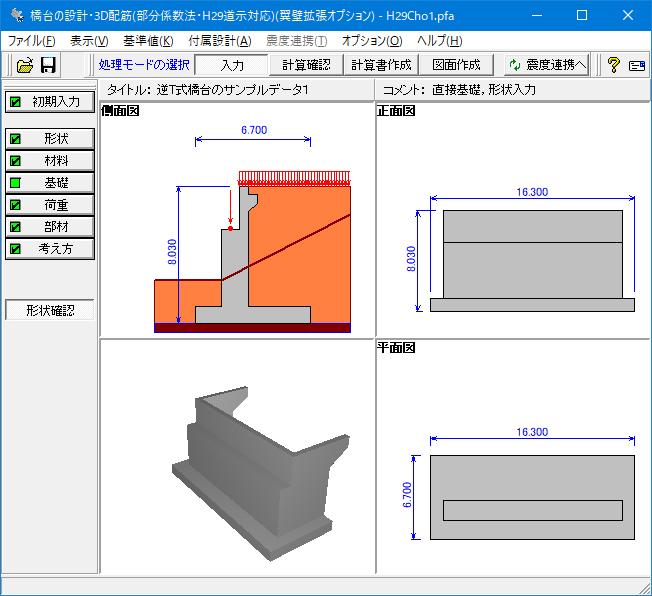652x596 pixels.
Task: Click the 形状確認 button
Action: click(50, 310)
